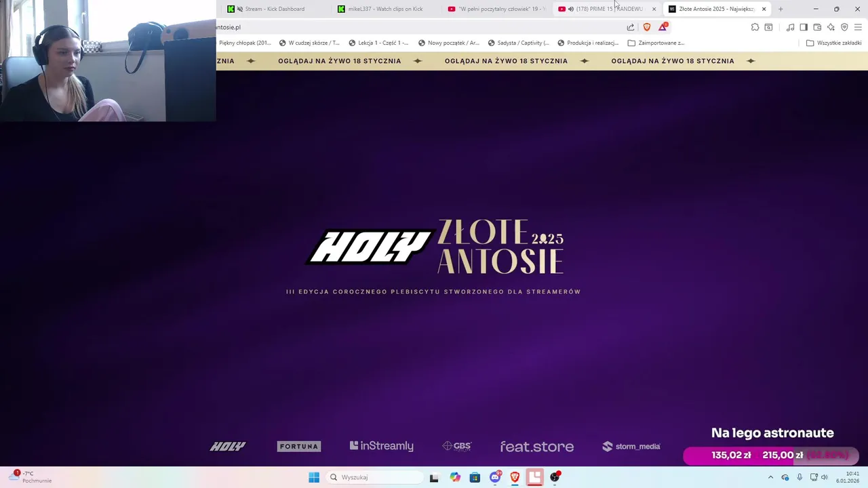Click the feat.store sponsor logo
Screen dimensions: 868x488
tap(537, 447)
